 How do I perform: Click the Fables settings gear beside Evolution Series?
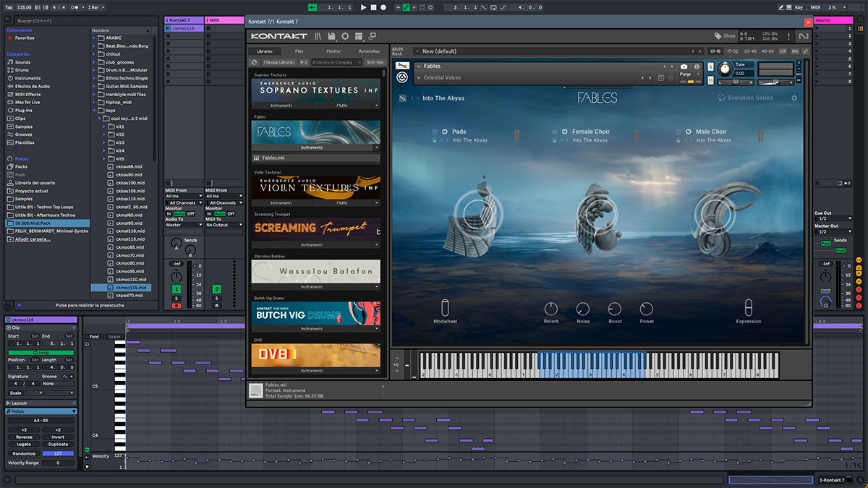794,98
